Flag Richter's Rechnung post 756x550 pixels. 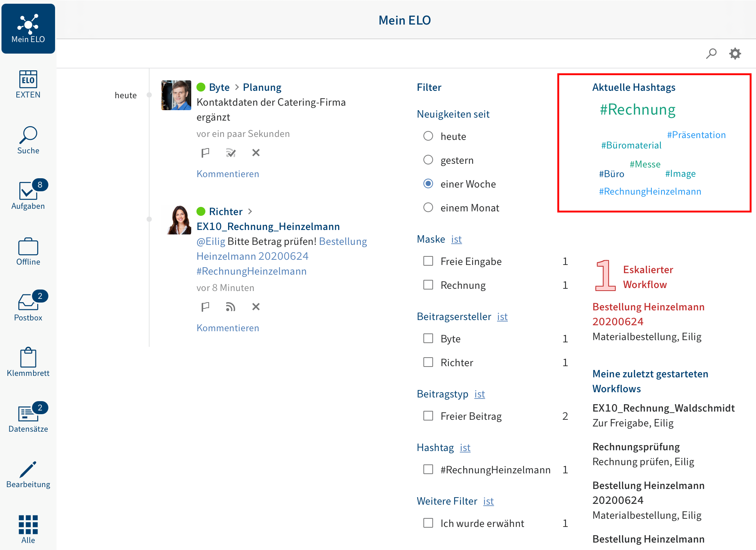coord(205,307)
